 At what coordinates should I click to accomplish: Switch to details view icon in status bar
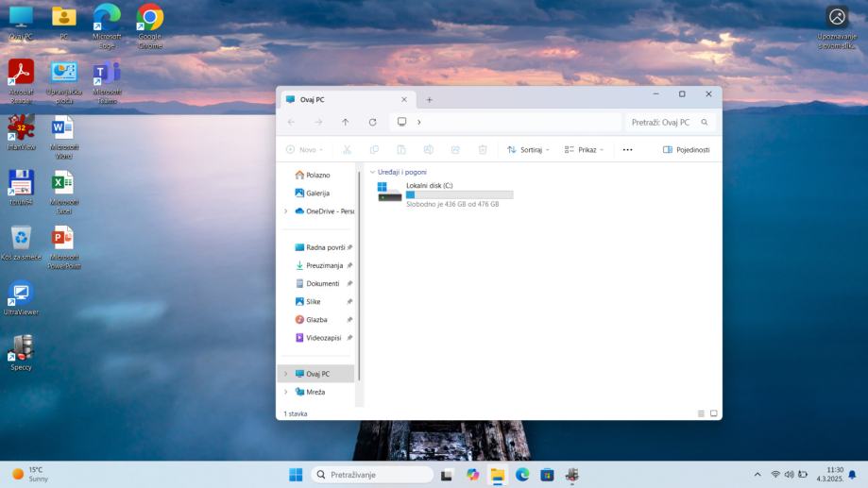tap(701, 413)
